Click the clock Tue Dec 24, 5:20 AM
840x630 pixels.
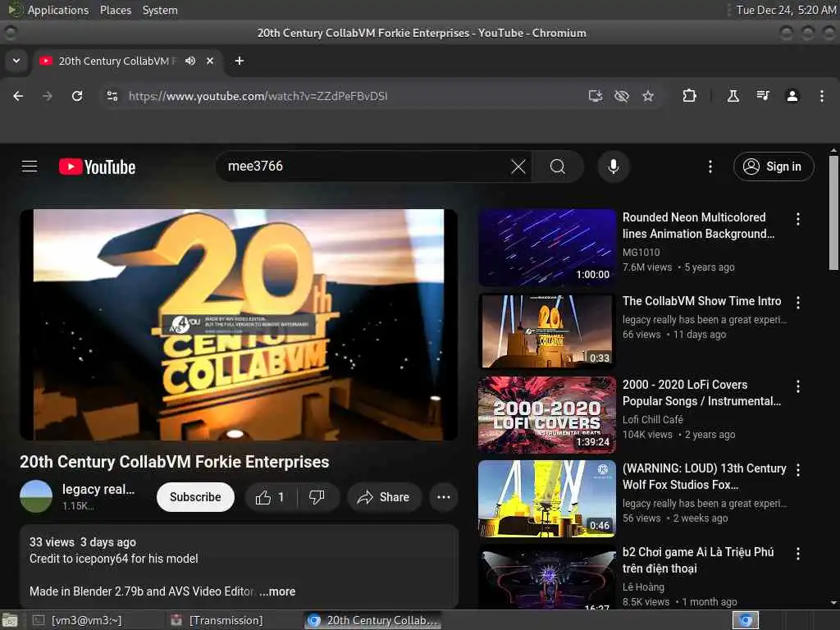point(786,10)
